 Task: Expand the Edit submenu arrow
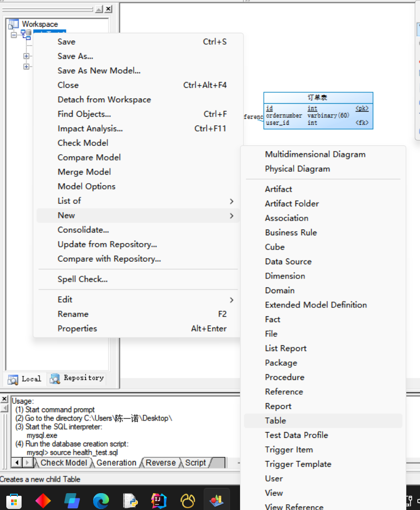point(232,300)
